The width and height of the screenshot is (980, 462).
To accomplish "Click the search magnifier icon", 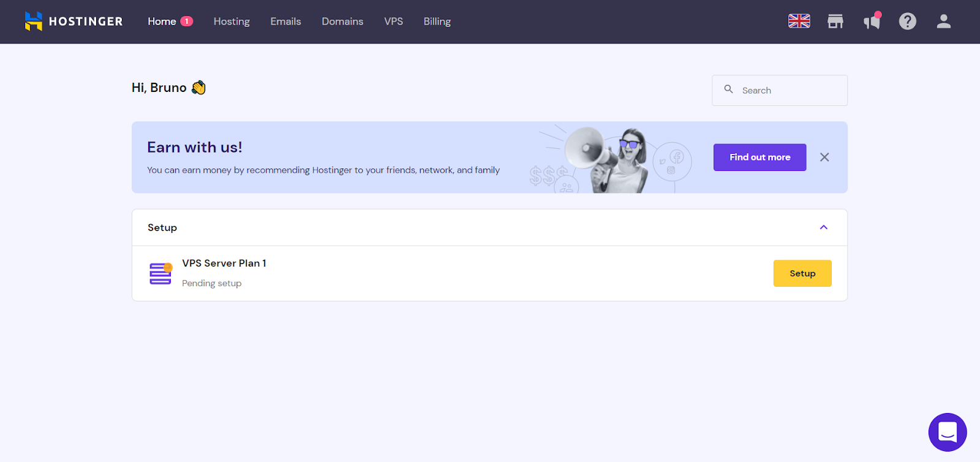I will (728, 89).
